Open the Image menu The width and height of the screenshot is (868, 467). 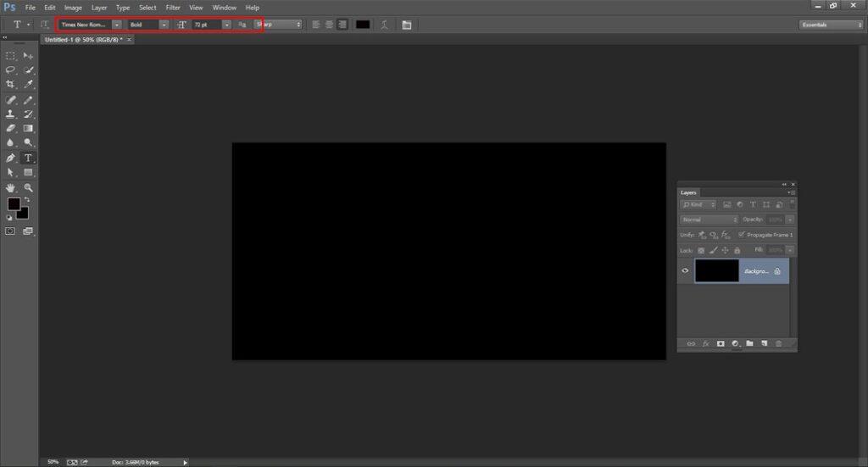(x=73, y=8)
